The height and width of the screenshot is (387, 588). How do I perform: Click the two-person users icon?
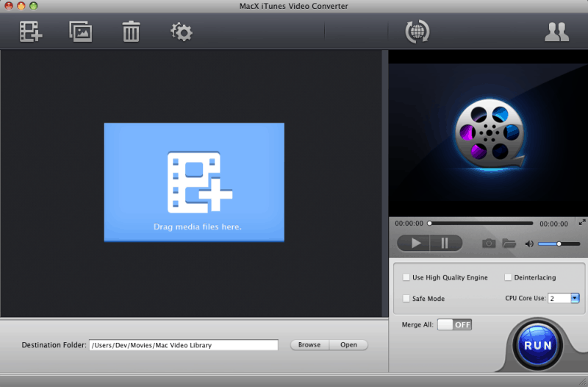[x=556, y=32]
